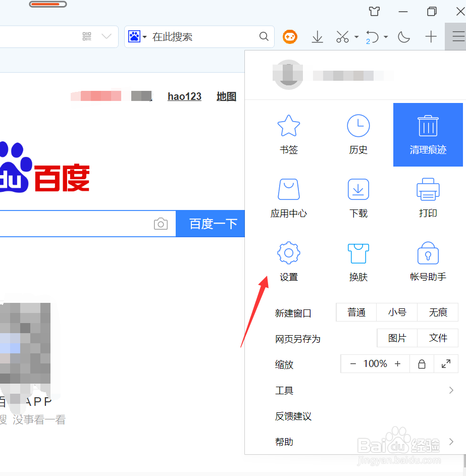The height and width of the screenshot is (476, 466).
Task: Click the camera icon for image search
Action: pyautogui.click(x=161, y=224)
